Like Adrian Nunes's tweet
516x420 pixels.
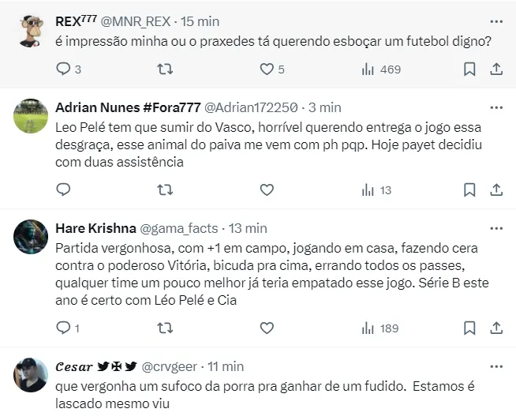coord(267,189)
